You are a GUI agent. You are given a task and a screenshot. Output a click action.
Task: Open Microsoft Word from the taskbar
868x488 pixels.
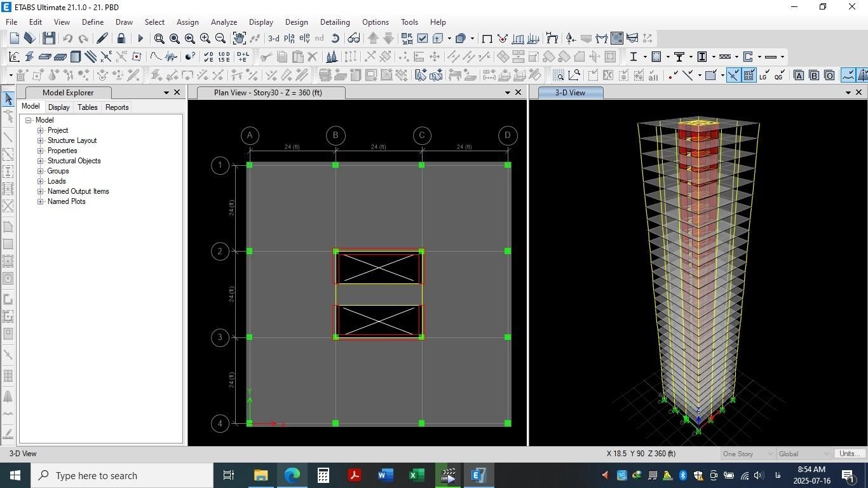pos(385,475)
